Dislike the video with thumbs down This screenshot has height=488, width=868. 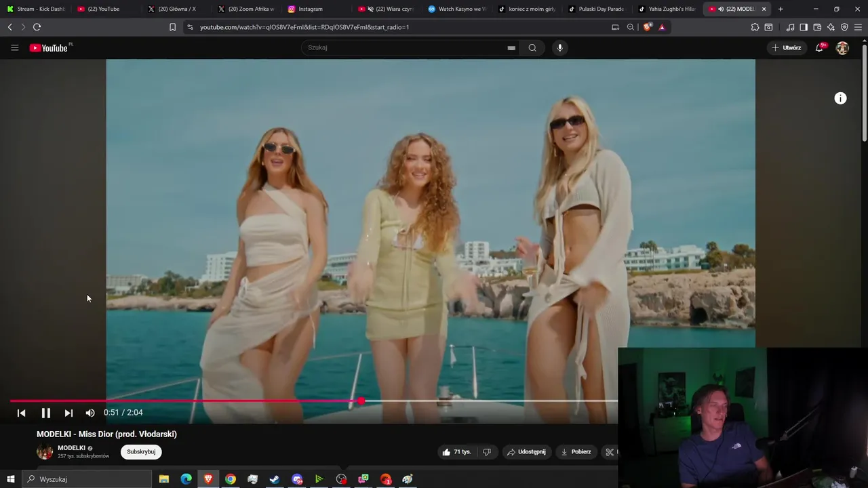click(x=486, y=452)
